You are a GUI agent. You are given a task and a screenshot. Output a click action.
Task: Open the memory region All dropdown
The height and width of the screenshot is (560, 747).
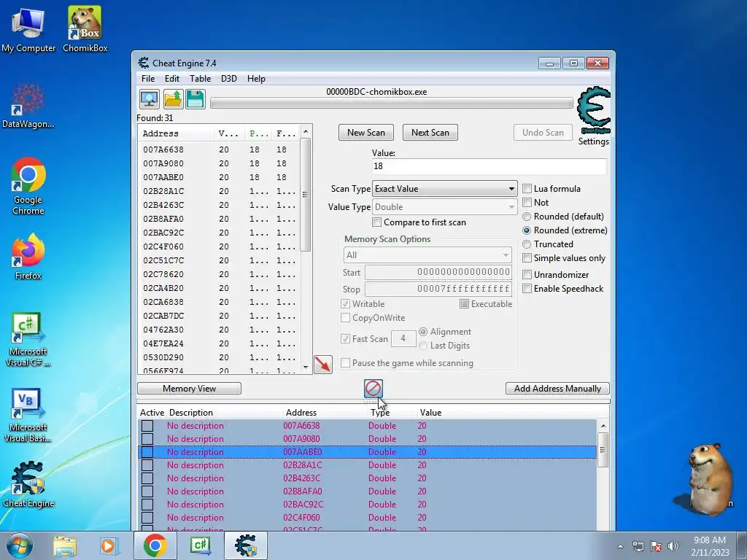427,255
